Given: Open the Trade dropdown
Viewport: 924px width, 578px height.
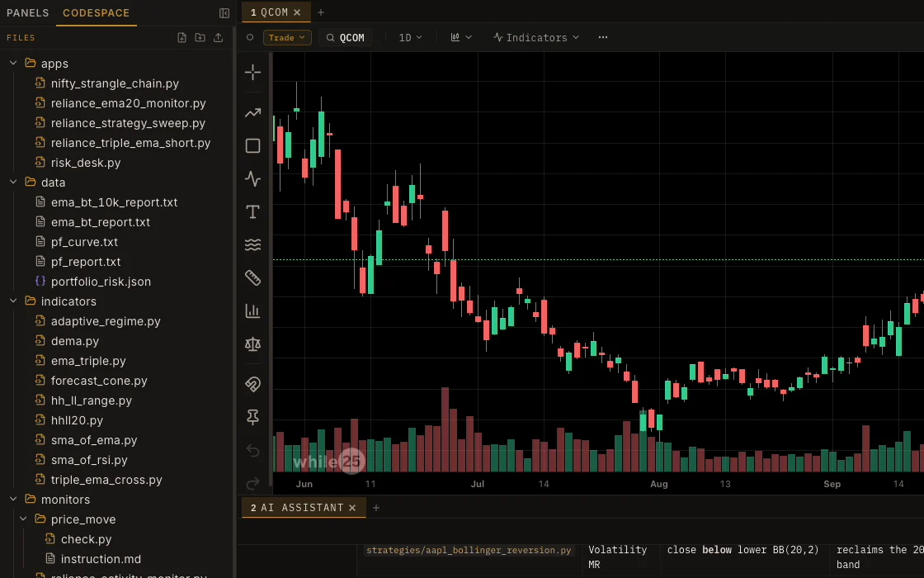Looking at the screenshot, I should [x=287, y=37].
